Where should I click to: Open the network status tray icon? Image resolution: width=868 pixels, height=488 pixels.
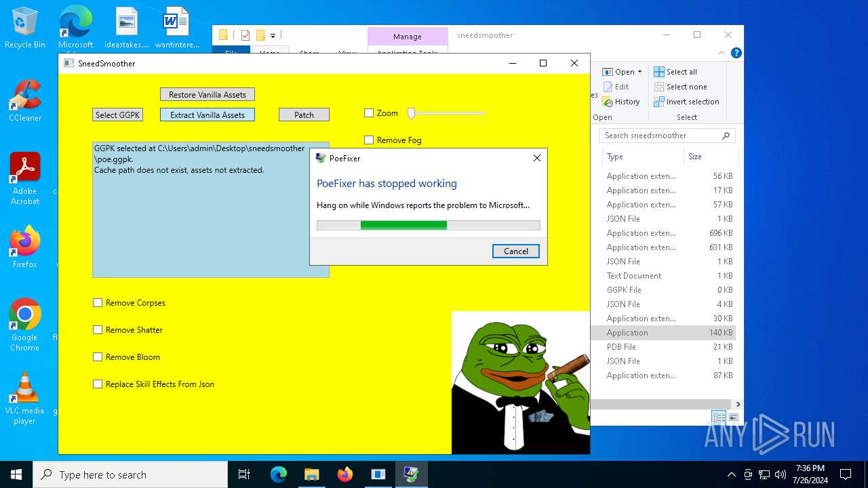point(764,474)
